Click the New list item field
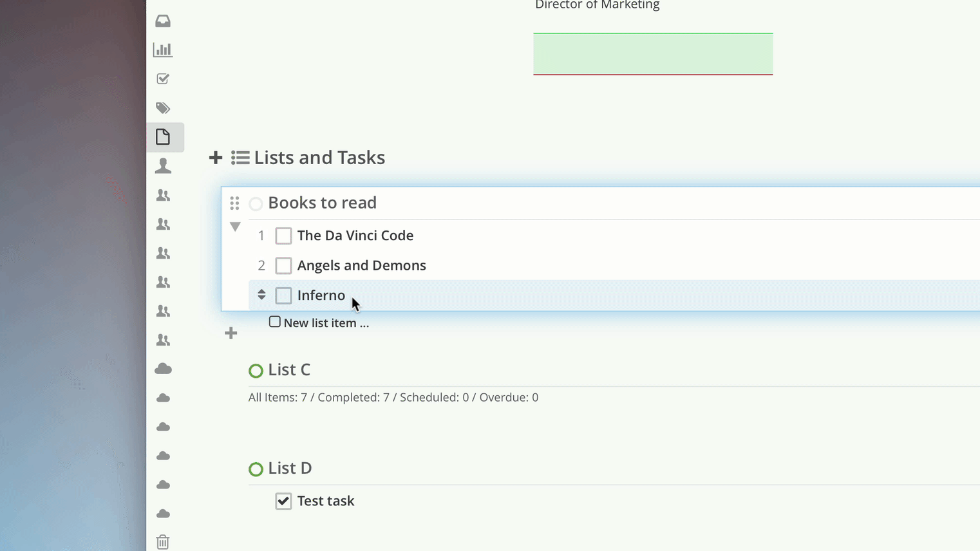Screen dimensions: 980x551 click(x=326, y=323)
